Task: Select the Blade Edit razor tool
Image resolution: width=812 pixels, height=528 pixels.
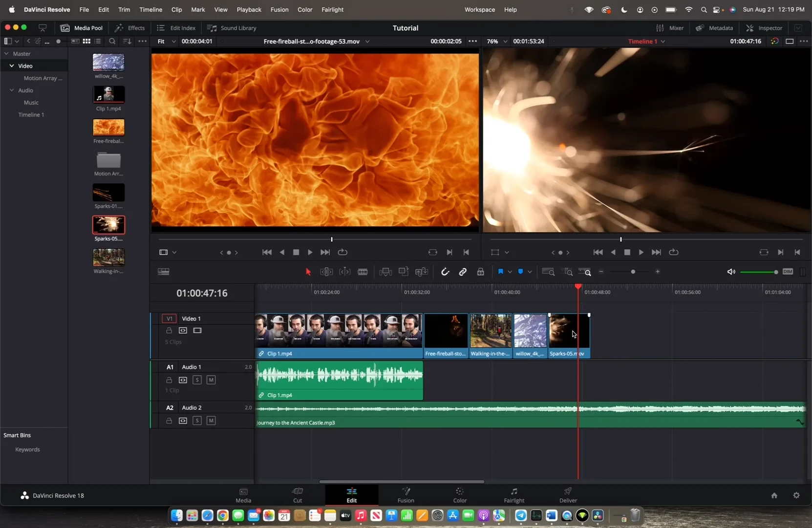Action: tap(363, 271)
